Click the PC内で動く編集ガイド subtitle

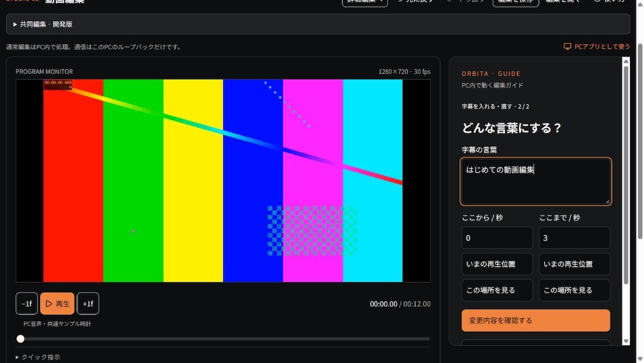(493, 86)
